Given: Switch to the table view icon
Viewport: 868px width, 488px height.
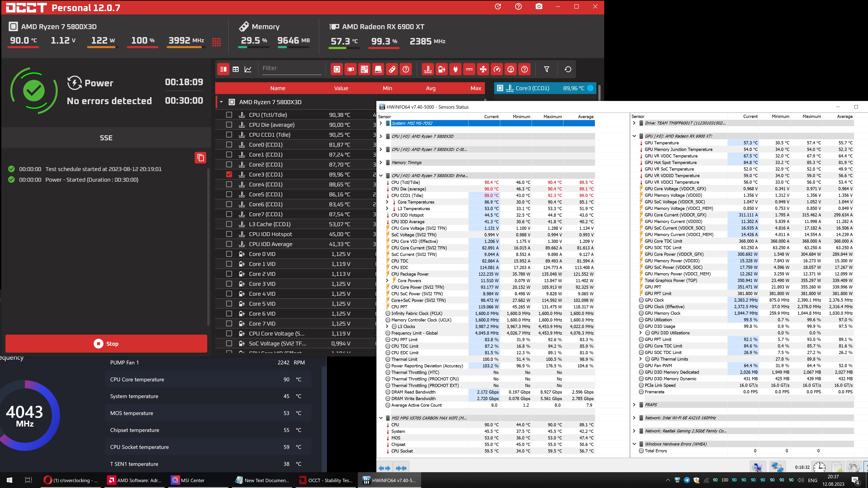Looking at the screenshot, I should 236,69.
